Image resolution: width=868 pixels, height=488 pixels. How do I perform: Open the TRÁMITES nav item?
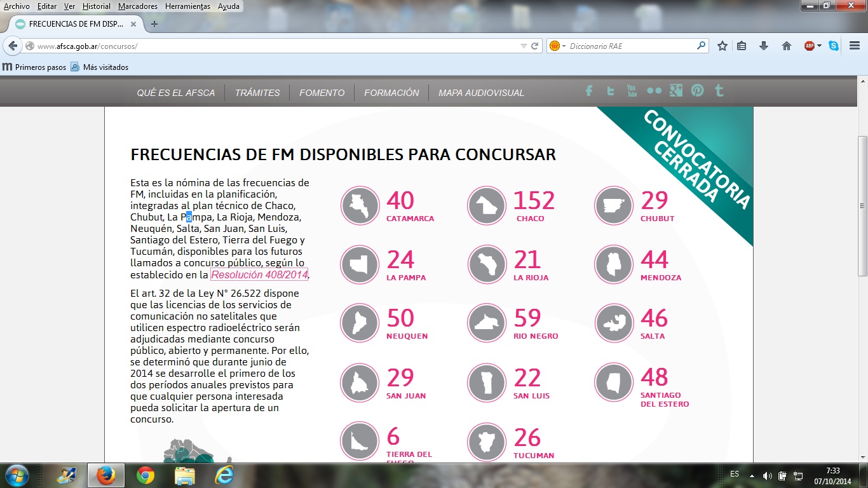(x=257, y=93)
